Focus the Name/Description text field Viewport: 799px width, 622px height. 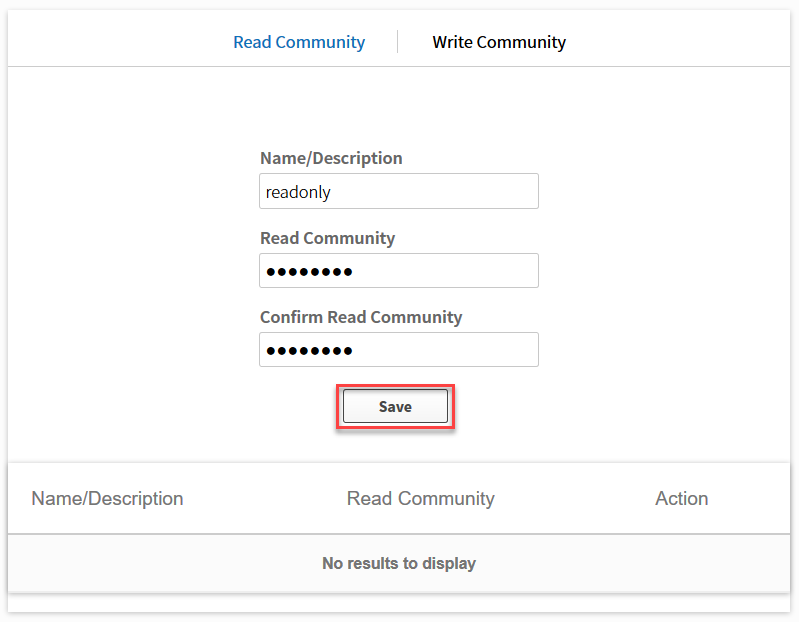click(399, 191)
